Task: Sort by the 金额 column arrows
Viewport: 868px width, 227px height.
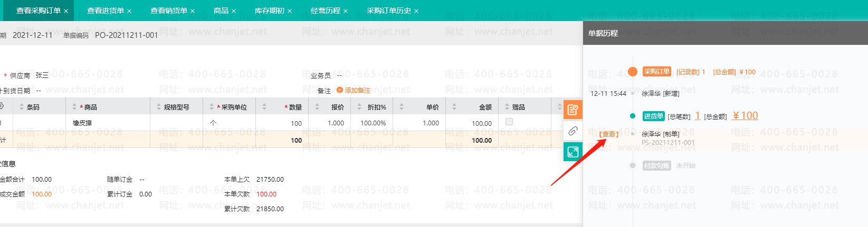Action: 454,107
